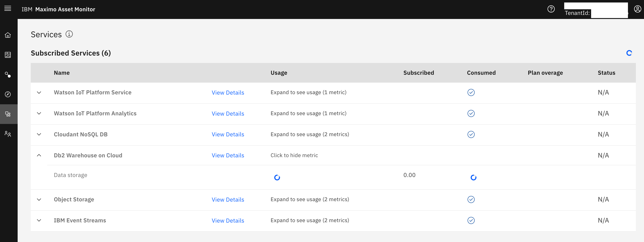Open the Users sidebar icon
This screenshot has width=644, height=242.
(x=8, y=134)
